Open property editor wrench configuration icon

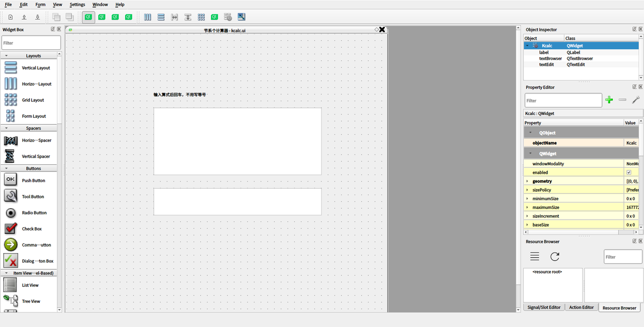pos(636,100)
